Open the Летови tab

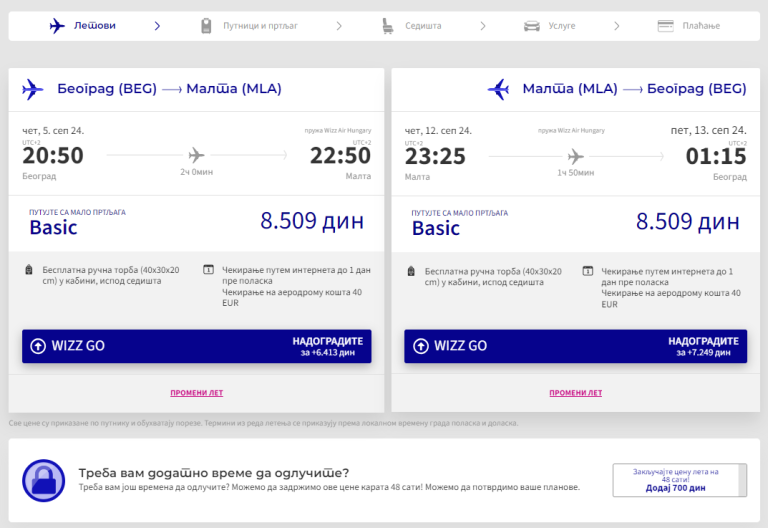click(95, 25)
